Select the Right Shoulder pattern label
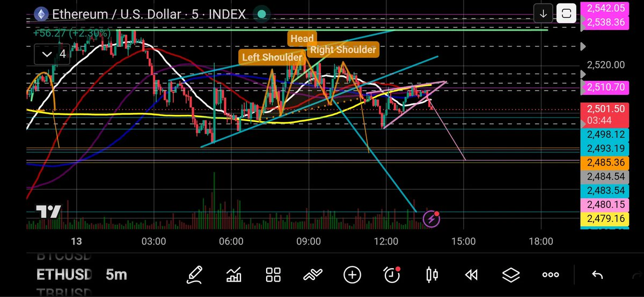The height and width of the screenshot is (297, 644). (x=343, y=49)
